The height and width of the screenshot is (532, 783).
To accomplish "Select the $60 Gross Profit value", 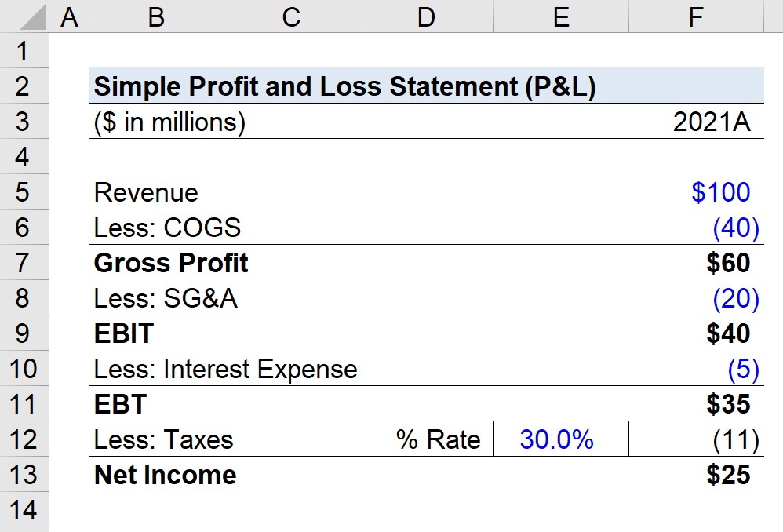I will [x=727, y=264].
